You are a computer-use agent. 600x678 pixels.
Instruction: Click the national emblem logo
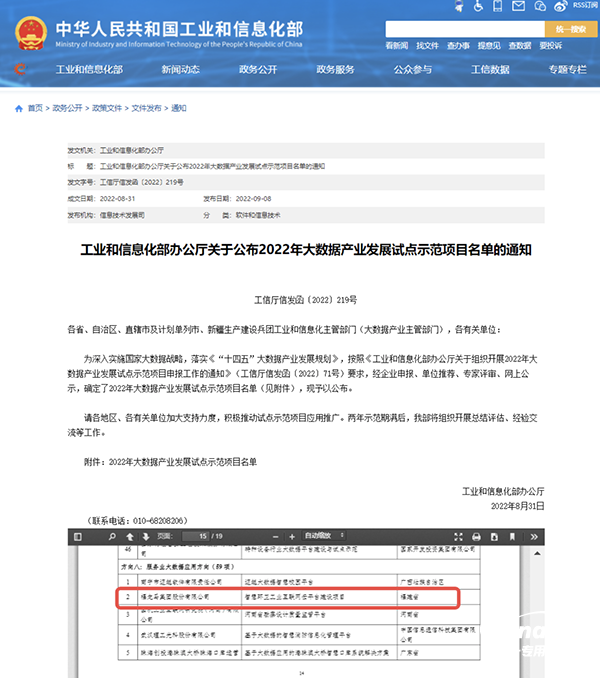tap(31, 33)
